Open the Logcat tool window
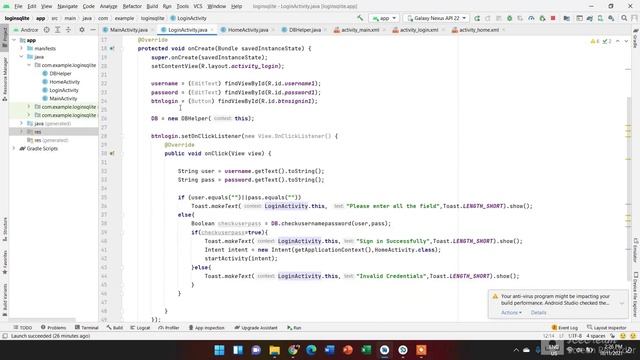 click(140, 328)
